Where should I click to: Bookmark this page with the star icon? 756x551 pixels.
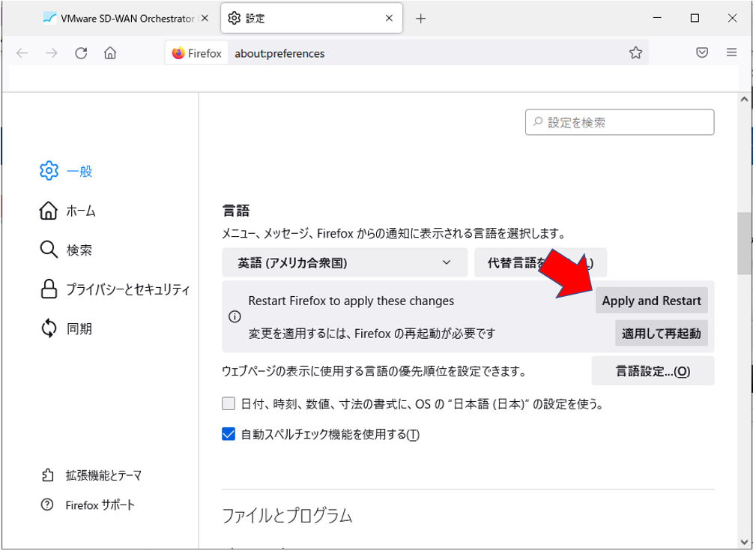pyautogui.click(x=635, y=53)
